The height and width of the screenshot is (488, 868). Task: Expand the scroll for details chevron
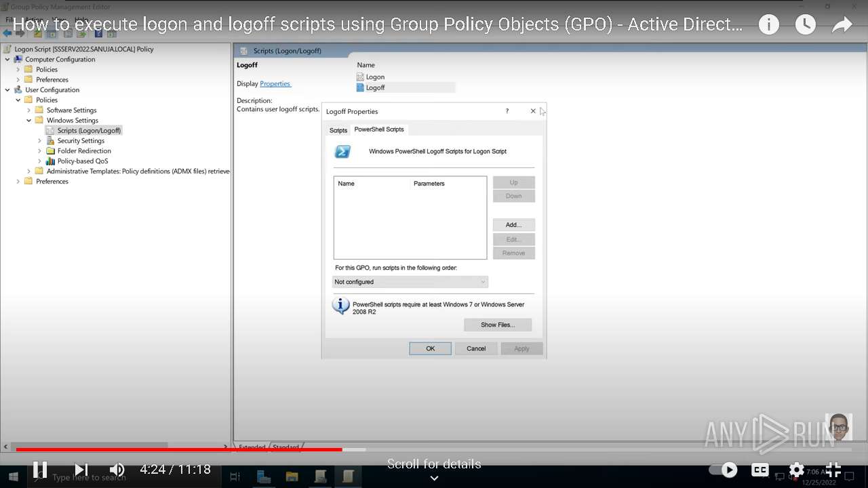point(434,478)
